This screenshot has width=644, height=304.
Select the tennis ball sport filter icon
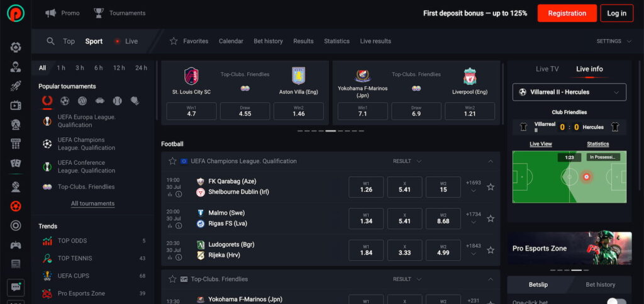(117, 101)
